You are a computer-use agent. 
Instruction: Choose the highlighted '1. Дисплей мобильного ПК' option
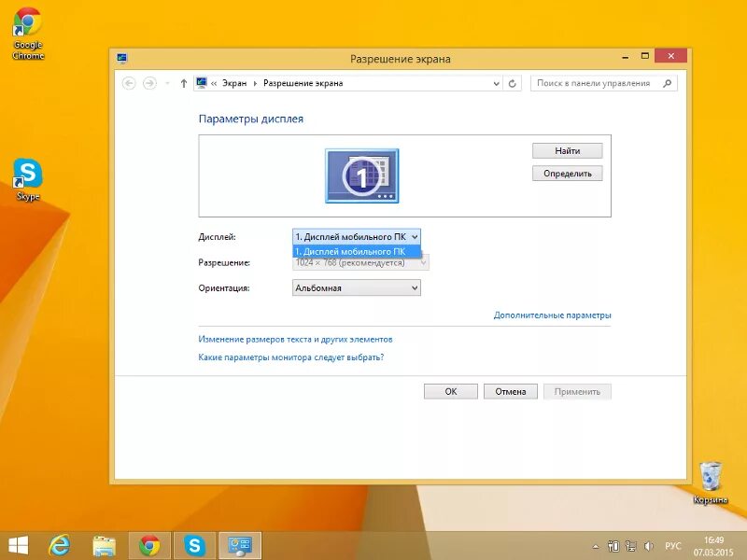357,251
